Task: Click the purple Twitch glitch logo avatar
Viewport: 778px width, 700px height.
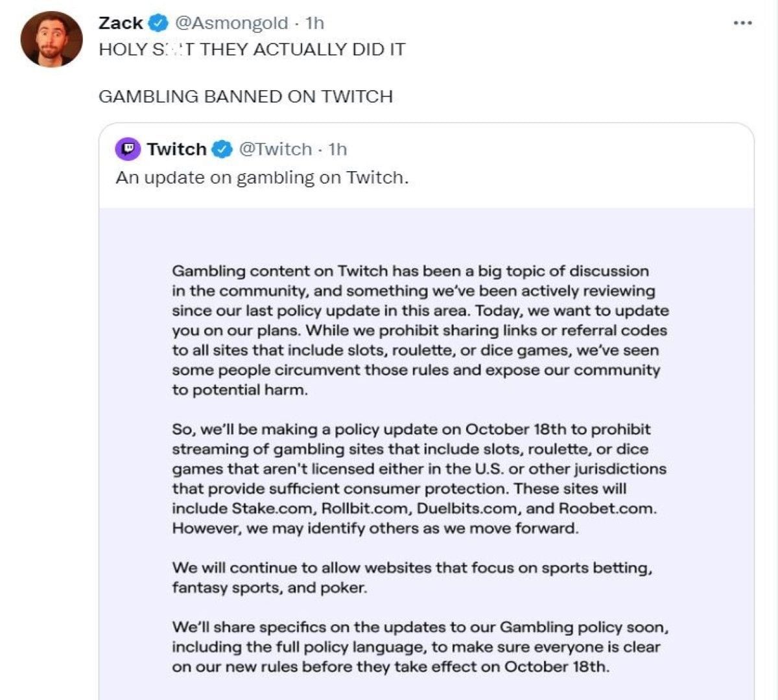Action: [x=127, y=148]
